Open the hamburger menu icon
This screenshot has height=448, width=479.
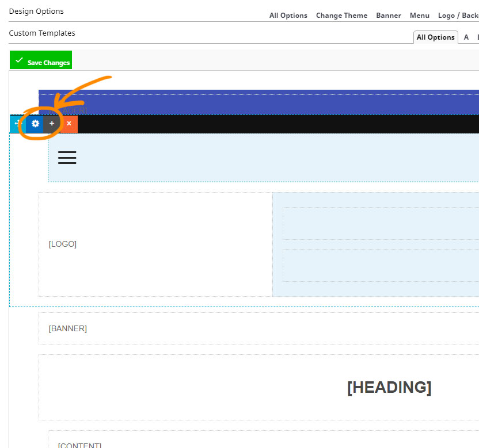click(67, 158)
